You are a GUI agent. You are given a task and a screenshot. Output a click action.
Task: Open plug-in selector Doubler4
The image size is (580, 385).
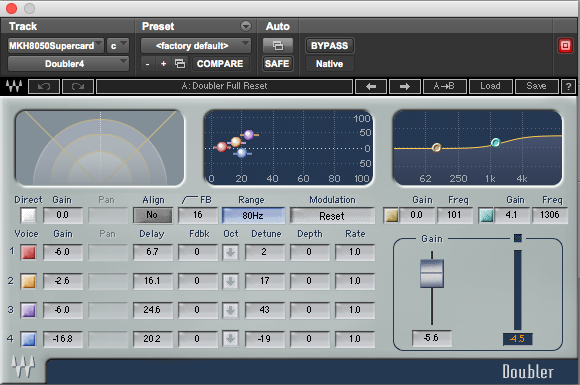click(x=68, y=64)
